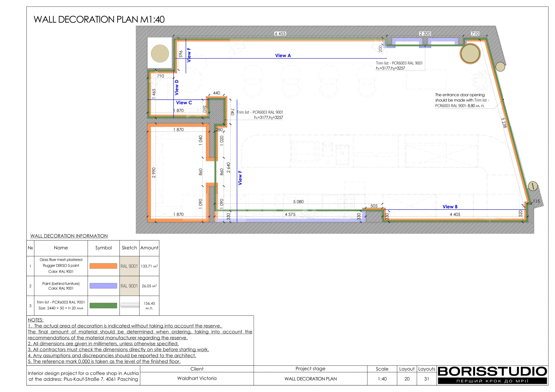Click the 5 080 dimension label
Screen dimensions: 555x392
point(298,202)
